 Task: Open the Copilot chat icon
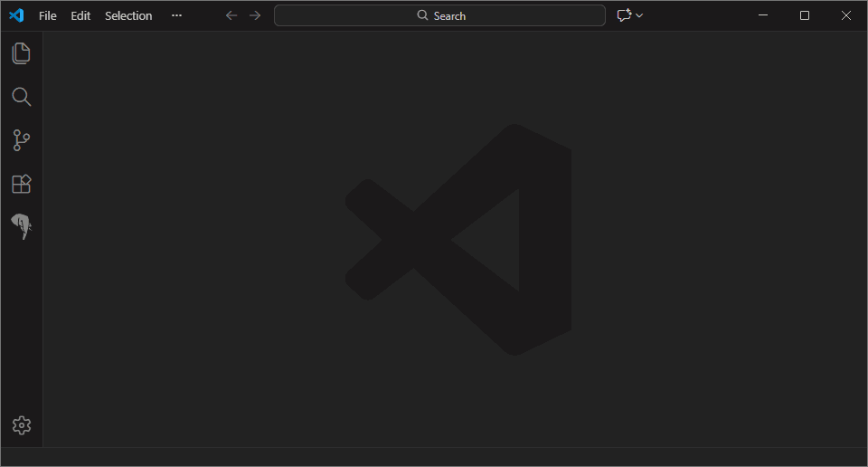point(624,15)
